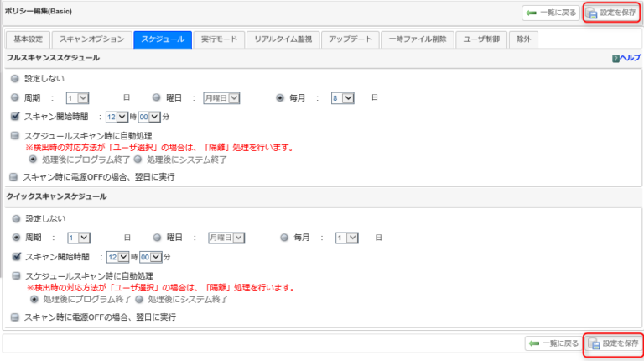Open the 一時ファイル削除 tab
The width and height of the screenshot is (644, 361).
coord(418,39)
